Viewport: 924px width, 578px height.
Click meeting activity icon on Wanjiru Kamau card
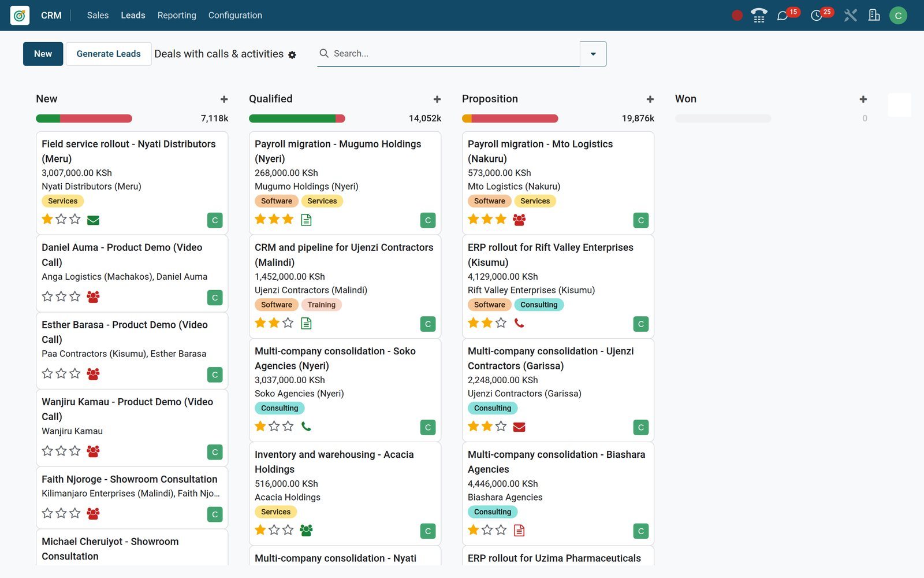click(93, 451)
